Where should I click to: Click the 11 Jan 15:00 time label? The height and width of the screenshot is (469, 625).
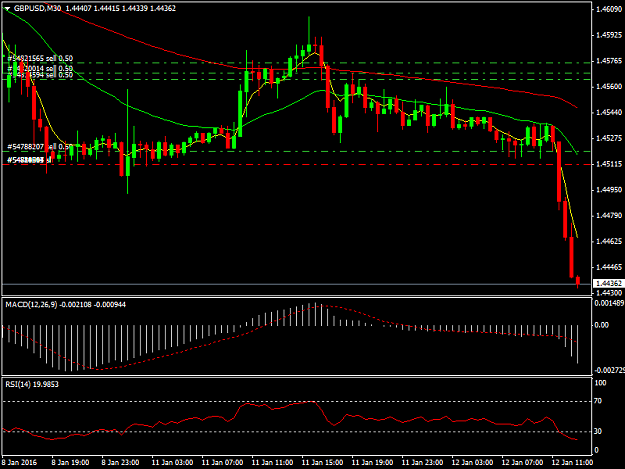pyautogui.click(x=322, y=463)
